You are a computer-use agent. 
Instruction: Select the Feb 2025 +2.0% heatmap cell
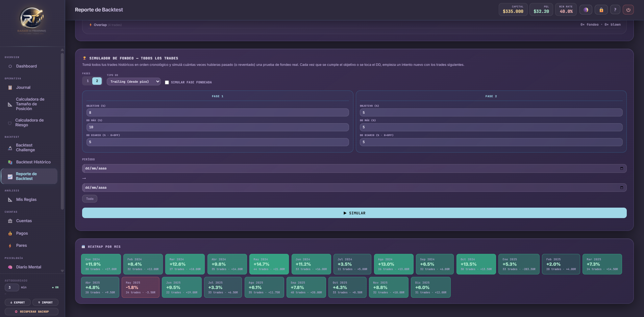[561, 264]
